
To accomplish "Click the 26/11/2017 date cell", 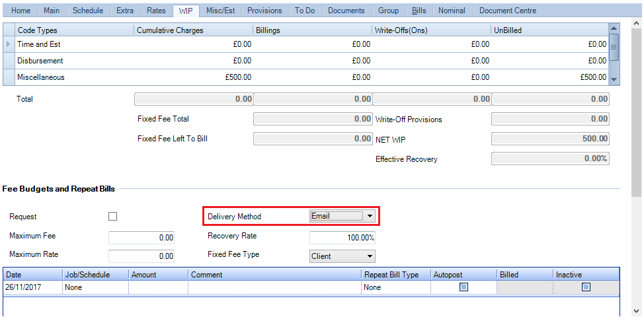I will [33, 287].
